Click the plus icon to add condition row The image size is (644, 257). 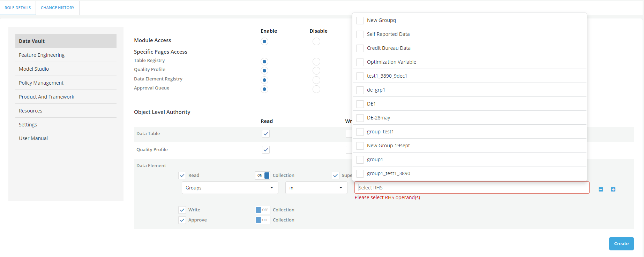[613, 189]
